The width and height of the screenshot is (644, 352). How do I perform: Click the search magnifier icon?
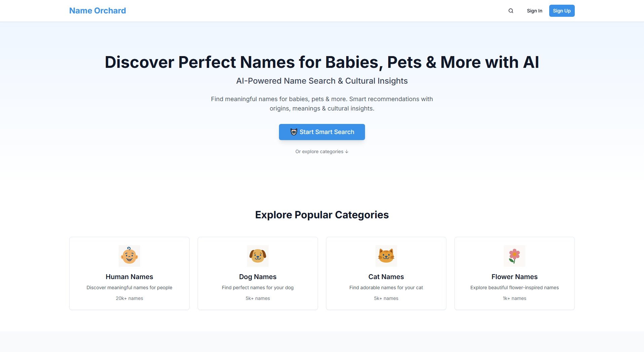click(x=511, y=10)
